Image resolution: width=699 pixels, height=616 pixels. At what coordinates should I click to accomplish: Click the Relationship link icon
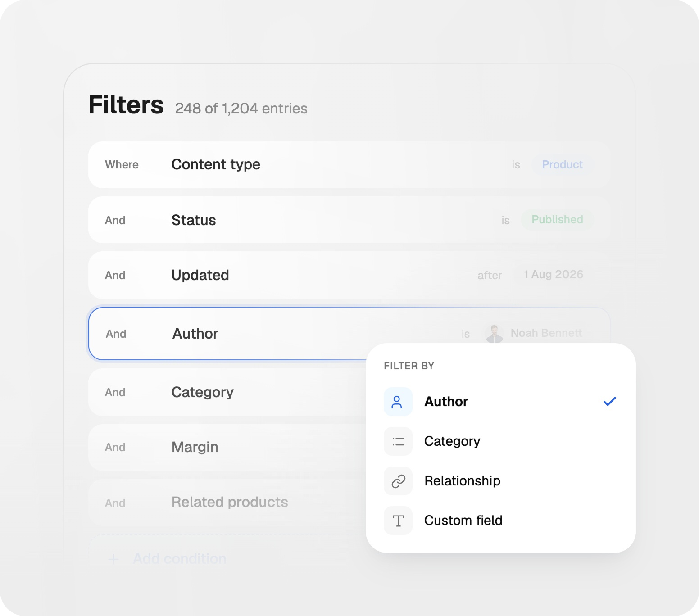[398, 481]
